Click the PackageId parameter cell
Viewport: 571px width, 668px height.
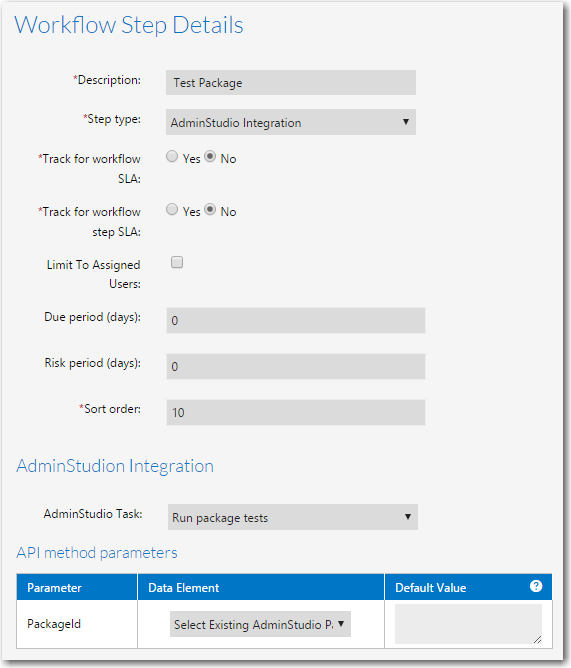coord(77,624)
